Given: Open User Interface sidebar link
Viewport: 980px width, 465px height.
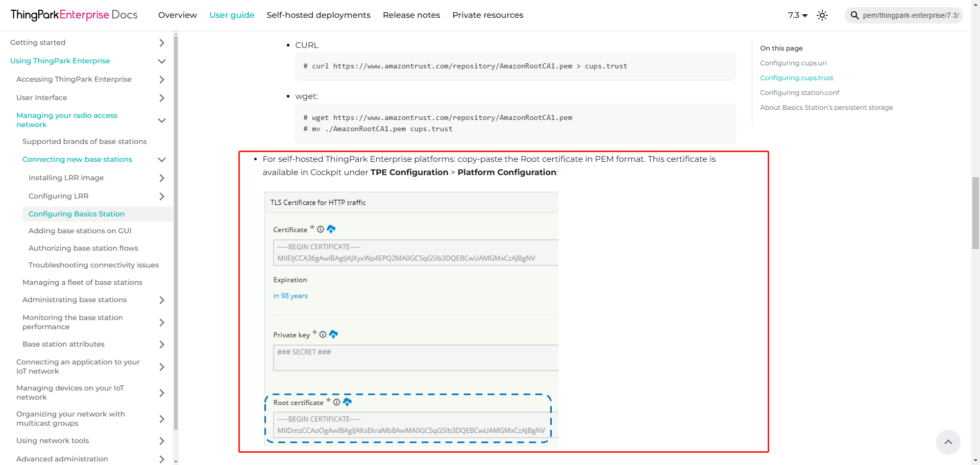Looking at the screenshot, I should pyautogui.click(x=42, y=97).
